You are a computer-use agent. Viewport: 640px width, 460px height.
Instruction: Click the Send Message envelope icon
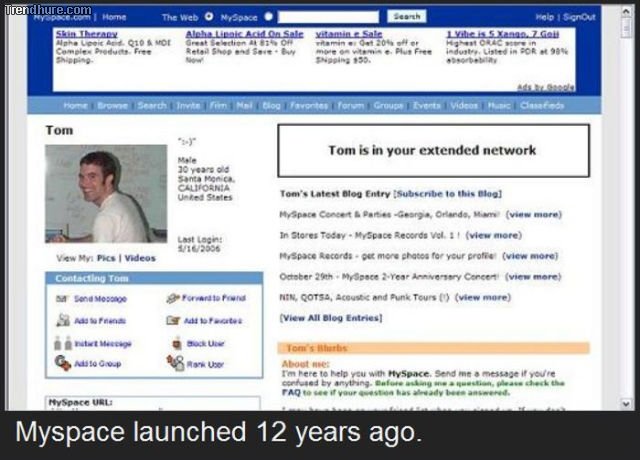(62, 298)
